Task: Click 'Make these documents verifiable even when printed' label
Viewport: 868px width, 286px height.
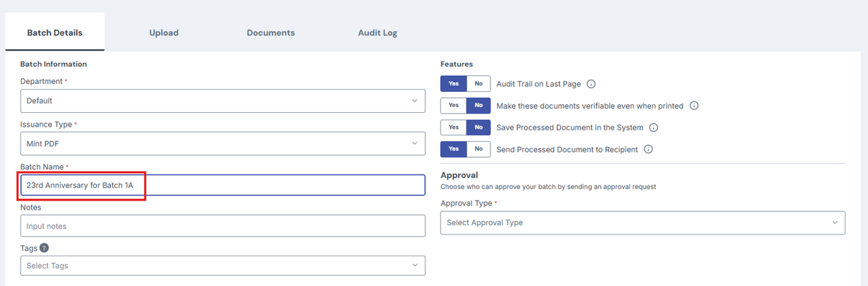Action: [x=590, y=106]
